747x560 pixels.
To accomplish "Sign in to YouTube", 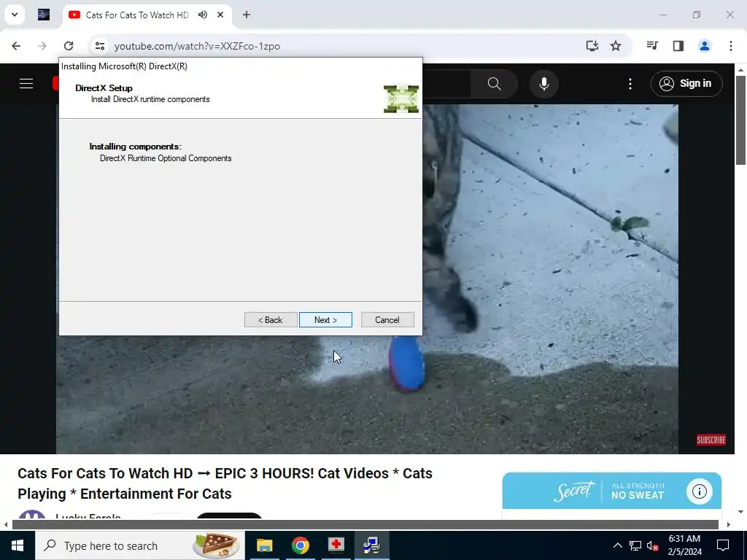I will tap(686, 83).
